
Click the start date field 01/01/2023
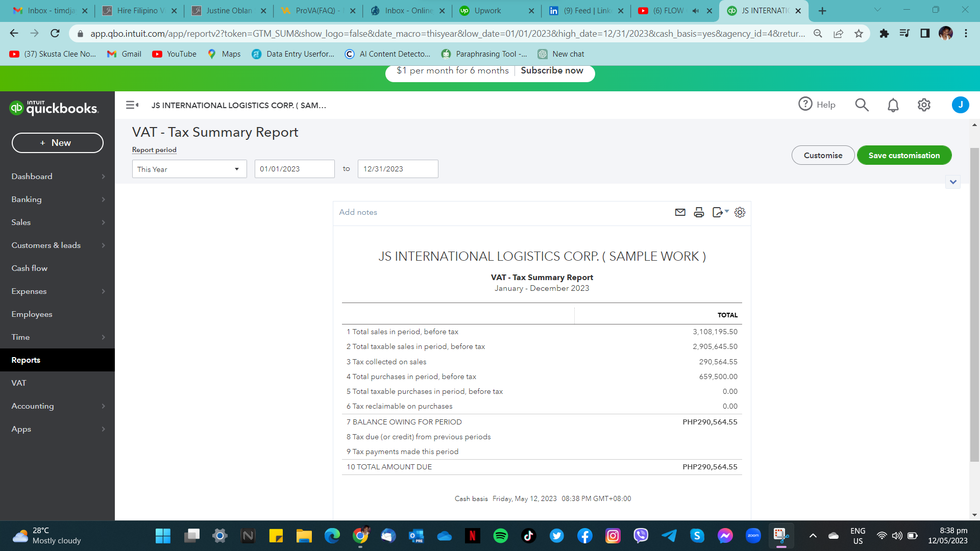[295, 169]
